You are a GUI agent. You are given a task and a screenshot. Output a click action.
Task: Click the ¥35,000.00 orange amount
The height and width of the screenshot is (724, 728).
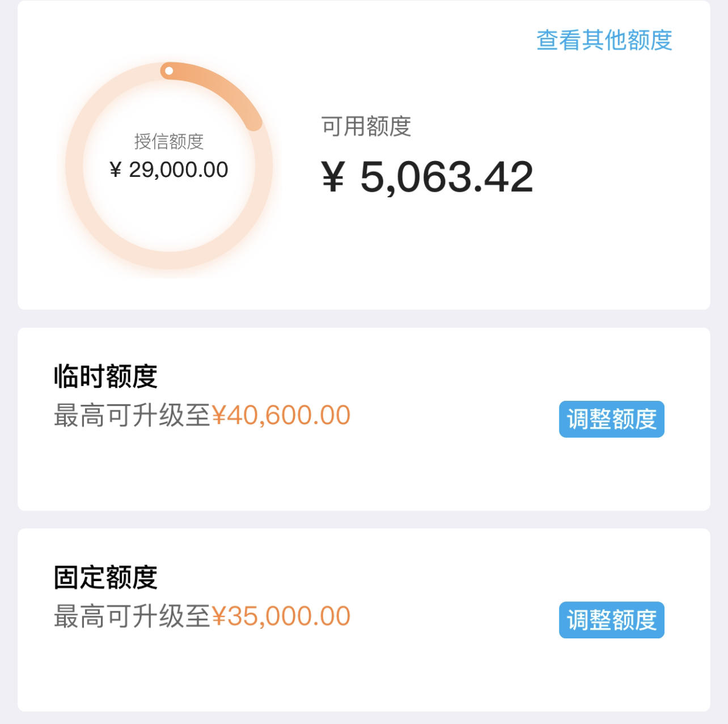281,616
